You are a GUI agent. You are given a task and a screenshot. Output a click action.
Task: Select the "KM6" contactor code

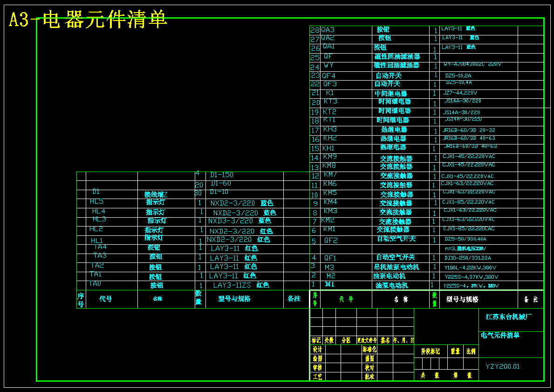(x=330, y=184)
